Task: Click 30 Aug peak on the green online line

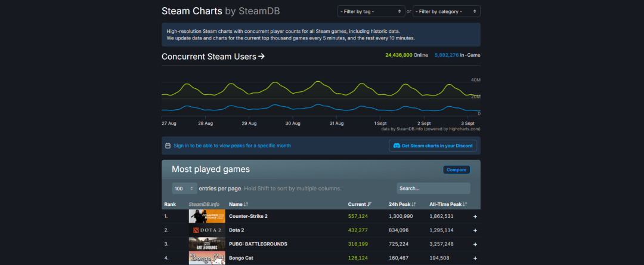Action: pyautogui.click(x=318, y=82)
